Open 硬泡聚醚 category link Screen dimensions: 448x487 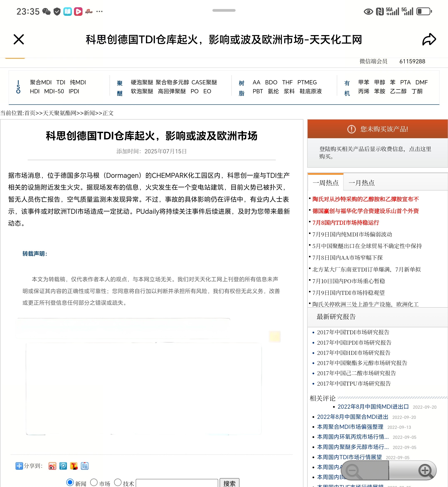click(142, 82)
